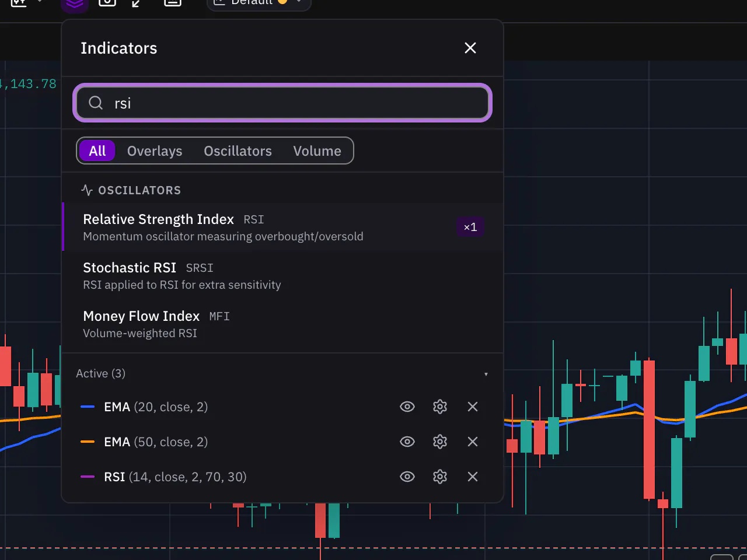
Task: Collapse the Active (3) section arrow
Action: click(486, 374)
